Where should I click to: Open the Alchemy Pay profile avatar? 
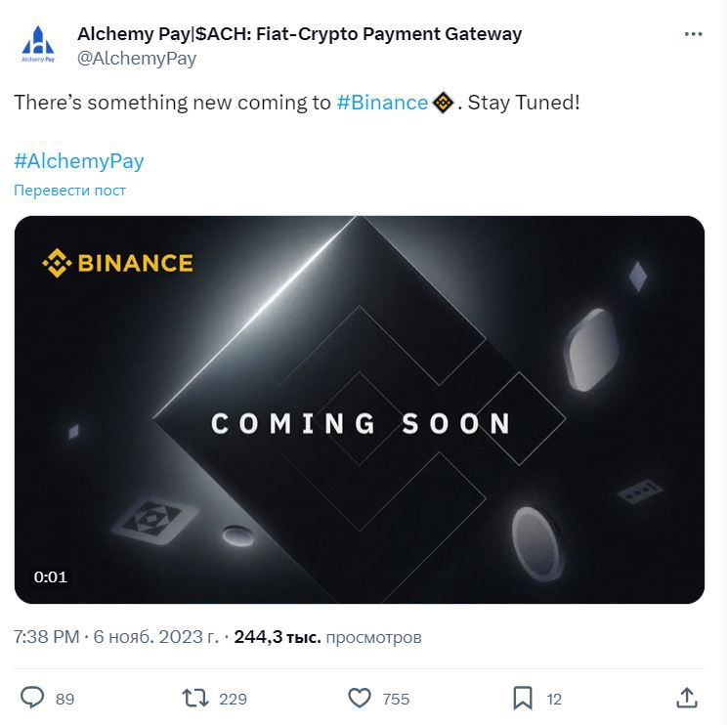pyautogui.click(x=38, y=45)
